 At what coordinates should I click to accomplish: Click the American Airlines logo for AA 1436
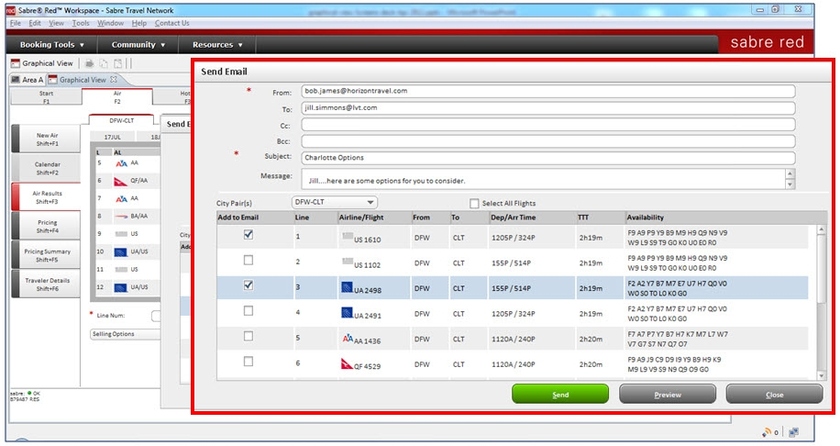(346, 339)
